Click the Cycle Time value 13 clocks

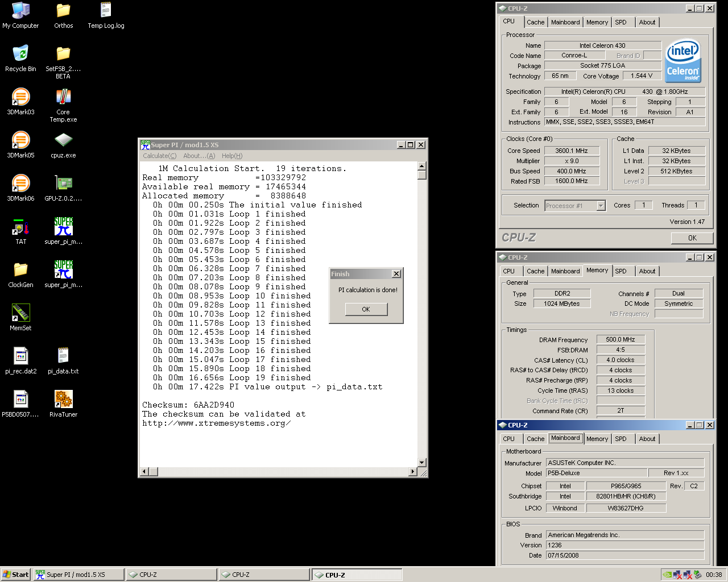click(x=621, y=390)
